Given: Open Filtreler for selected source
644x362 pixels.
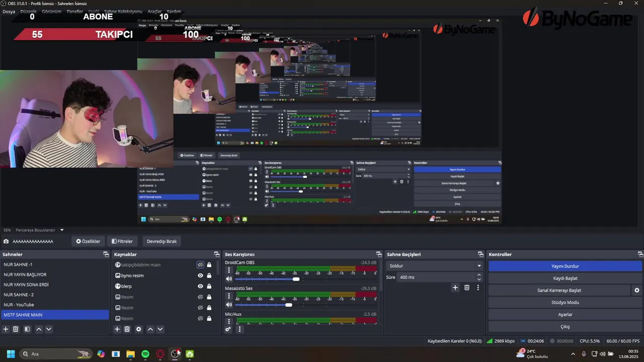Looking at the screenshot, I should [x=122, y=241].
